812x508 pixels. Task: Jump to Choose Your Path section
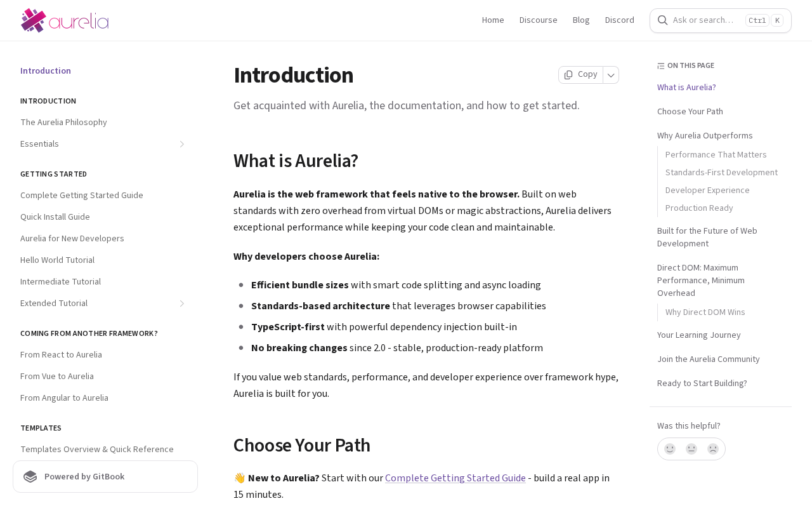[x=690, y=112]
